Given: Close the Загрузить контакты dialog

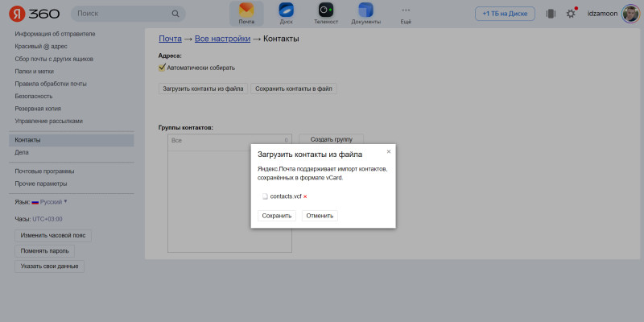Looking at the screenshot, I should 389,151.
